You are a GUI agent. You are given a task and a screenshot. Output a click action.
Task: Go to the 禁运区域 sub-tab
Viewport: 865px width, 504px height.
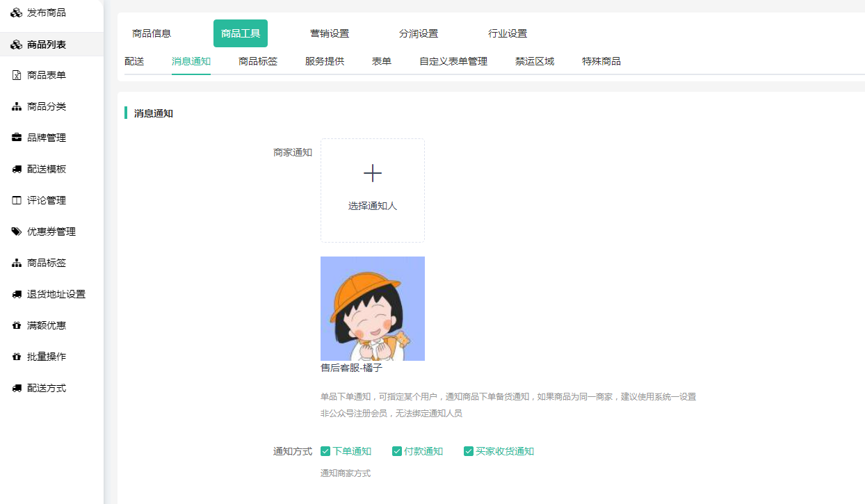point(535,61)
